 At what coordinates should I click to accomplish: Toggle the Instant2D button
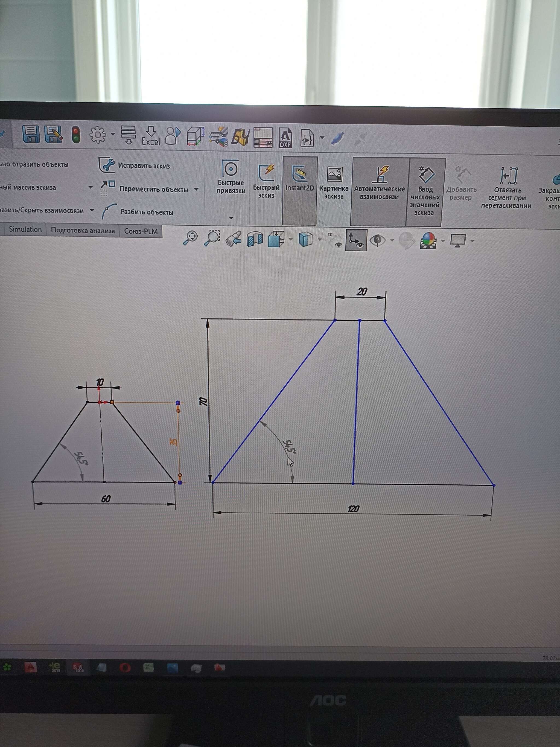(299, 190)
